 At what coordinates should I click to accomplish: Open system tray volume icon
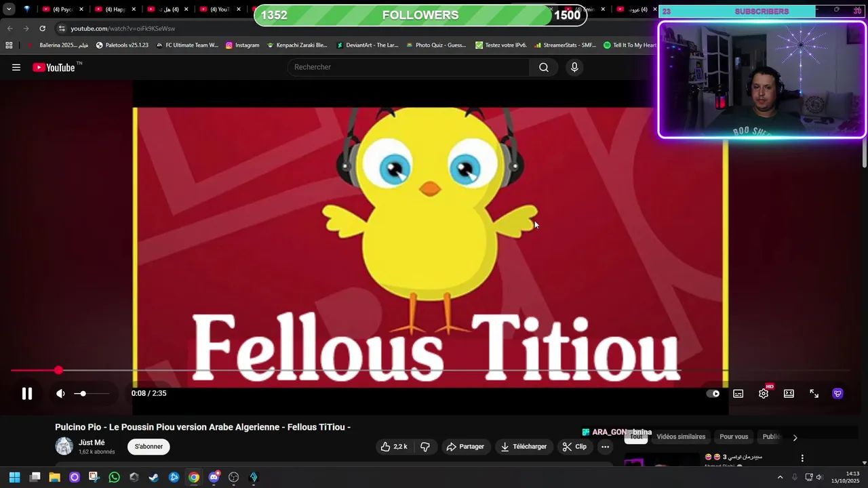[x=818, y=477]
